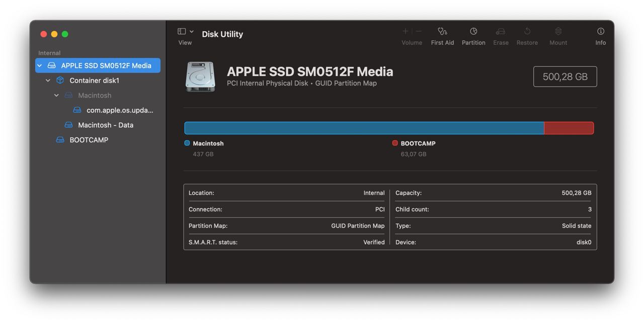Click the red BOOTCAMP legend swatch

(395, 143)
